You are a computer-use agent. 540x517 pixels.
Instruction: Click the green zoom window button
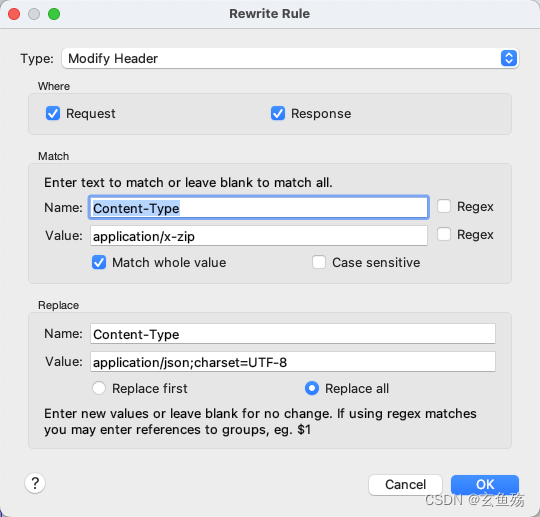(x=54, y=14)
